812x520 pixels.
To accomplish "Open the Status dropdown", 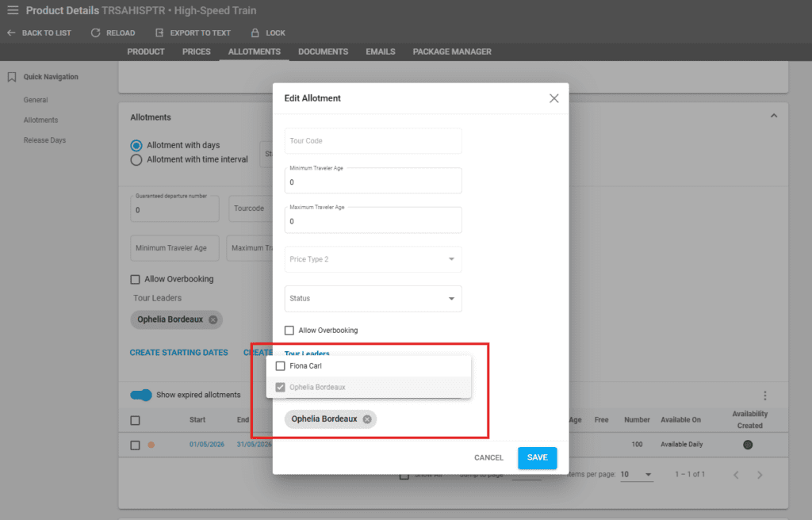I will (373, 299).
